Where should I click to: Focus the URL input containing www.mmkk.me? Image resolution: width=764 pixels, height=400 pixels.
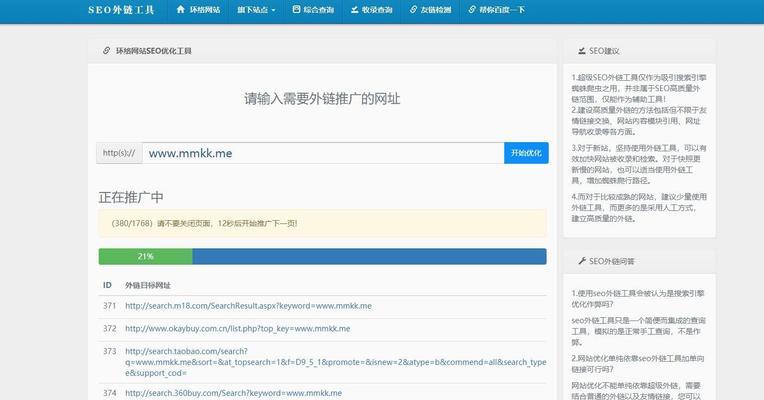[x=323, y=153]
